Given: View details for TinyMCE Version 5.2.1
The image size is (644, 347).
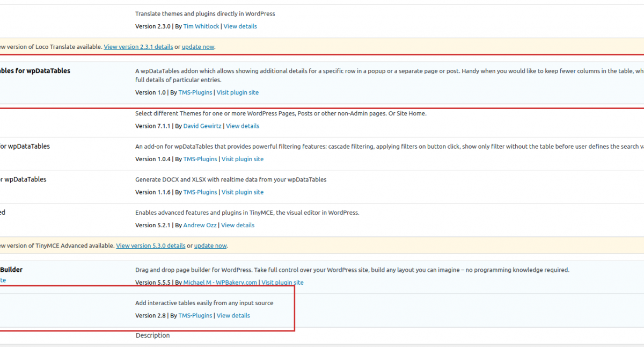Looking at the screenshot, I should pyautogui.click(x=238, y=225).
